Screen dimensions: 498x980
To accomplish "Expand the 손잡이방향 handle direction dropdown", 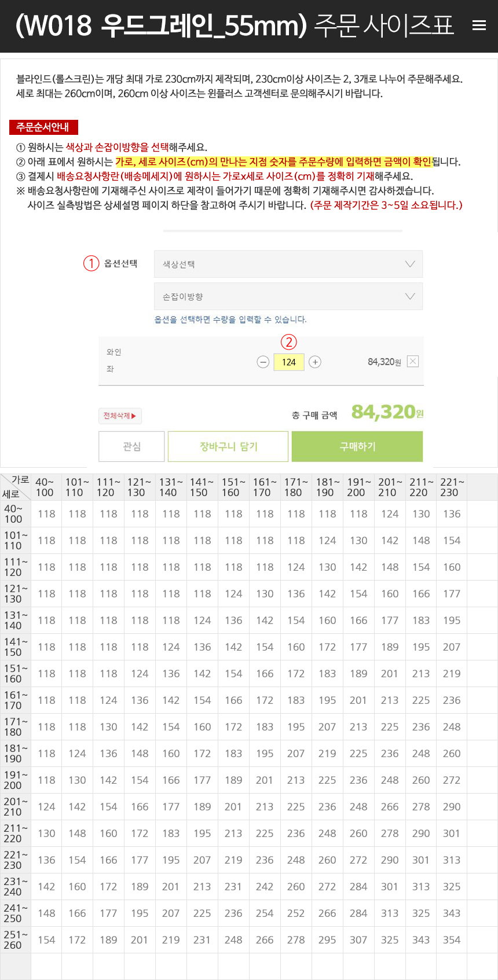I will pyautogui.click(x=288, y=297).
